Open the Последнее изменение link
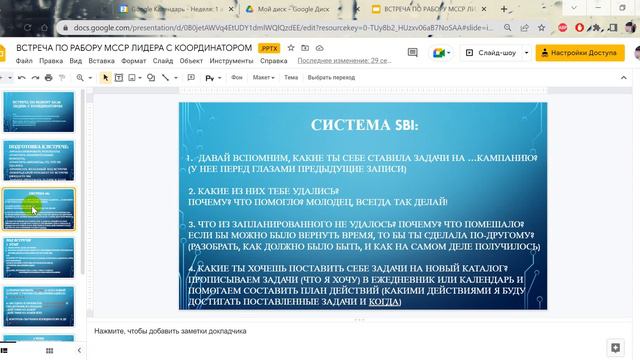The image size is (640, 360). coord(344,60)
